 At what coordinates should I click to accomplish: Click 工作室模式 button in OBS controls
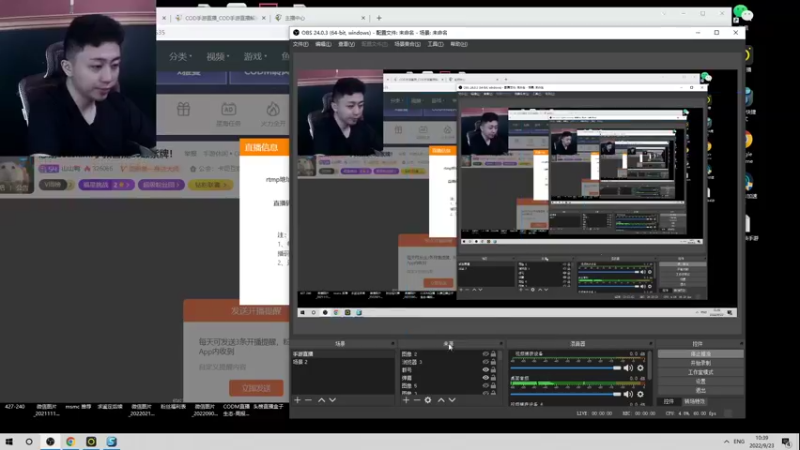pyautogui.click(x=700, y=372)
